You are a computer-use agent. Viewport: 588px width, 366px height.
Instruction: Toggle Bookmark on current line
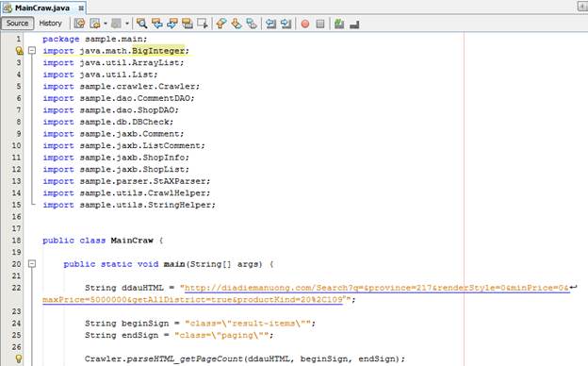coord(252,24)
